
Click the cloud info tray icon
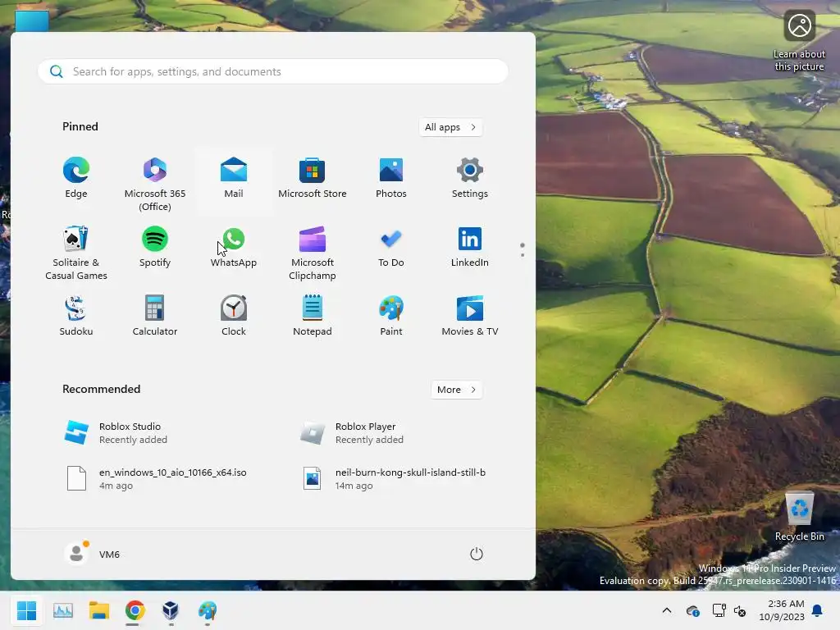[692, 610]
